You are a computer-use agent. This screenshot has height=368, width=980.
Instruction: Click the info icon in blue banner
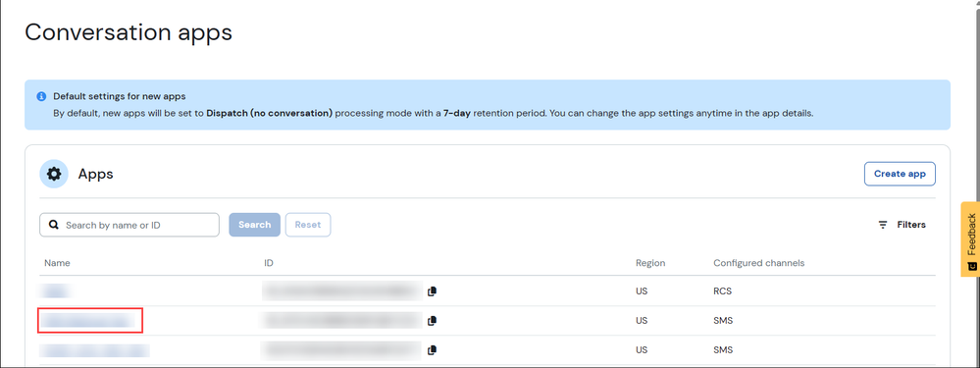click(41, 96)
